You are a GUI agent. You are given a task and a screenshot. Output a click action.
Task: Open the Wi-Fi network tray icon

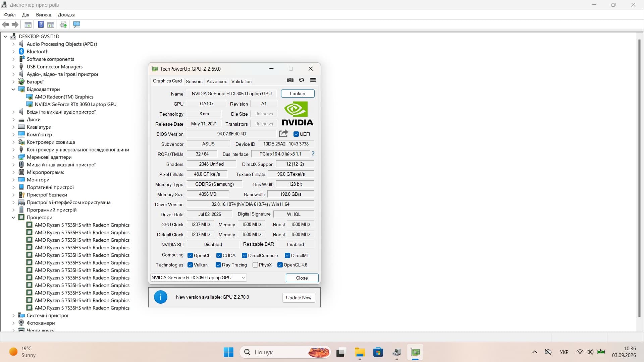point(580,352)
